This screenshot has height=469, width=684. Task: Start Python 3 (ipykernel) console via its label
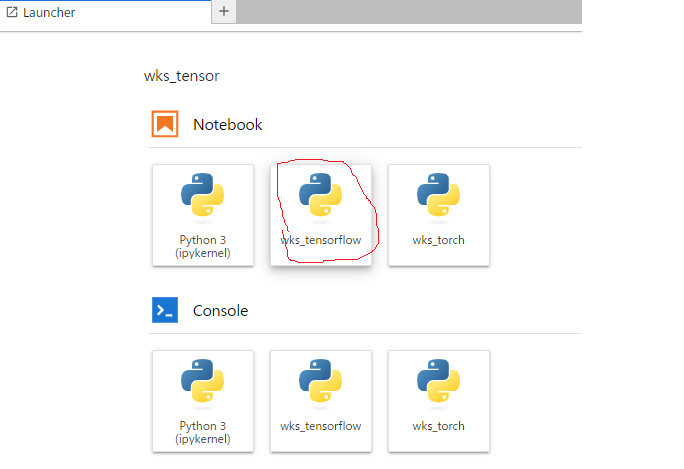click(x=203, y=432)
